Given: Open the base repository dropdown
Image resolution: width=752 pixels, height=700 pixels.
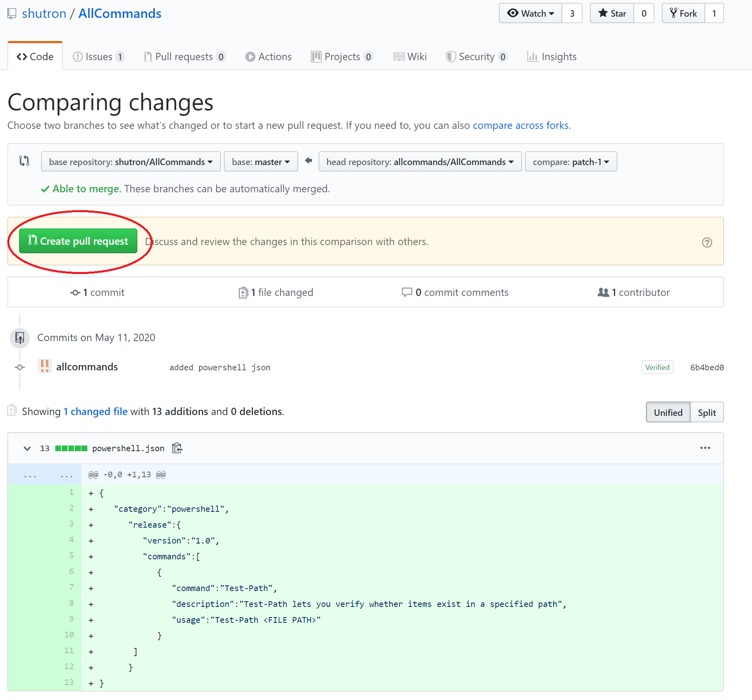Looking at the screenshot, I should [x=130, y=162].
